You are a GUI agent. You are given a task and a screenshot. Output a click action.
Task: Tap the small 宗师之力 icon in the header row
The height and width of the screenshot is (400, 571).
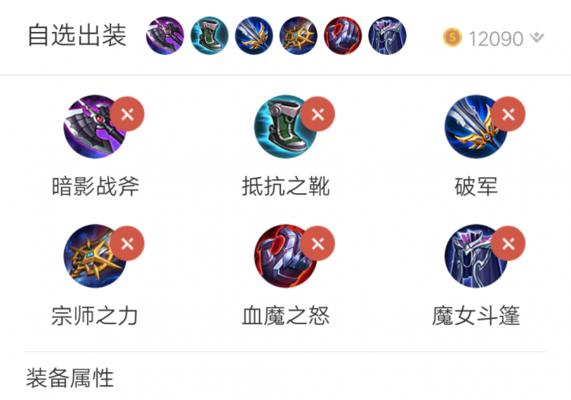click(x=298, y=36)
